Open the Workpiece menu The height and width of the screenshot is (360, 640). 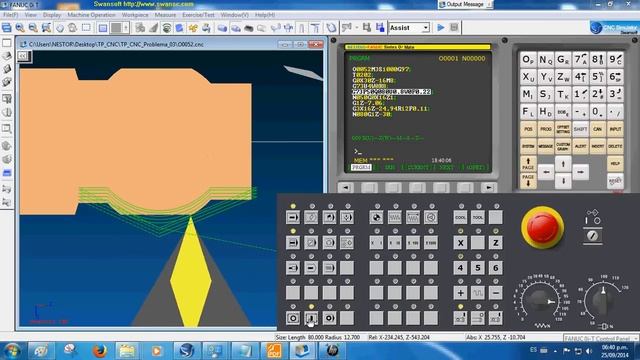point(135,15)
